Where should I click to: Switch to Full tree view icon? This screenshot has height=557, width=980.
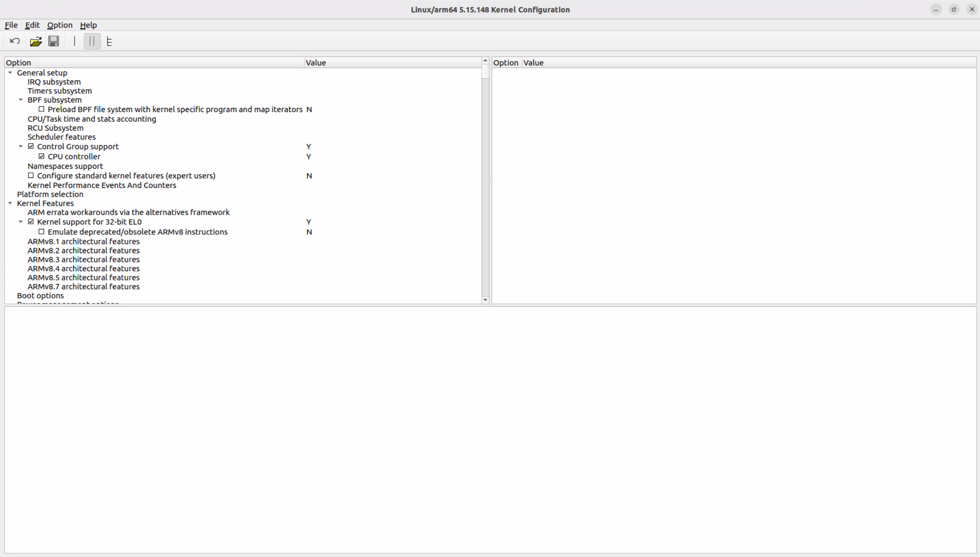[x=109, y=41]
